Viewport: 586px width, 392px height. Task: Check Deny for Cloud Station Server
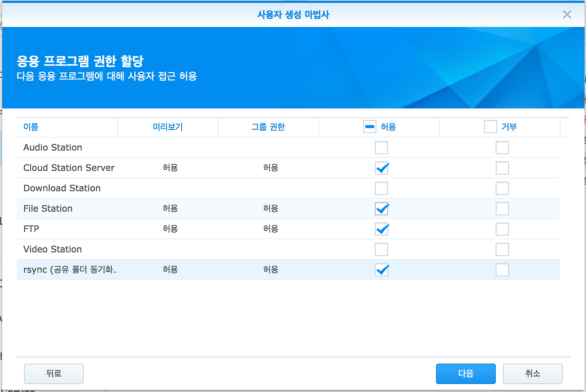(502, 168)
